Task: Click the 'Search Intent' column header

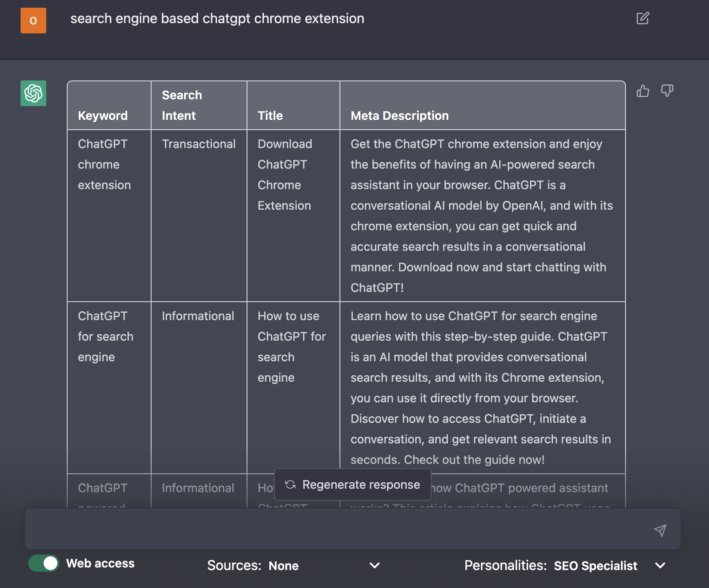Action: (x=199, y=105)
